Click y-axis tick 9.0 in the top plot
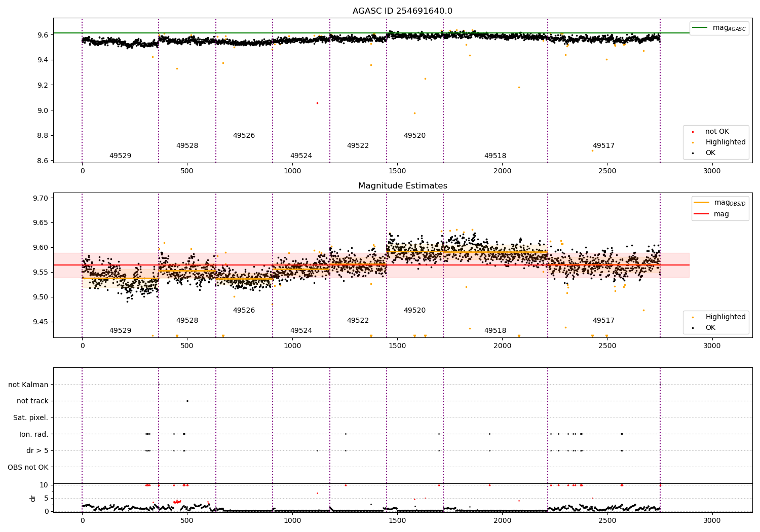 point(42,110)
